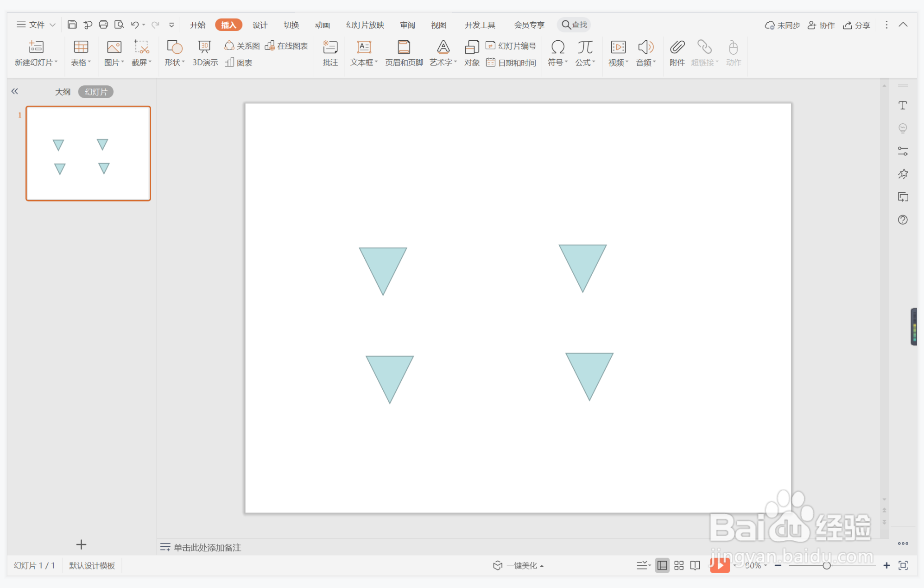
Task: Open the 文件 menu dropdown arrow
Action: pos(52,25)
